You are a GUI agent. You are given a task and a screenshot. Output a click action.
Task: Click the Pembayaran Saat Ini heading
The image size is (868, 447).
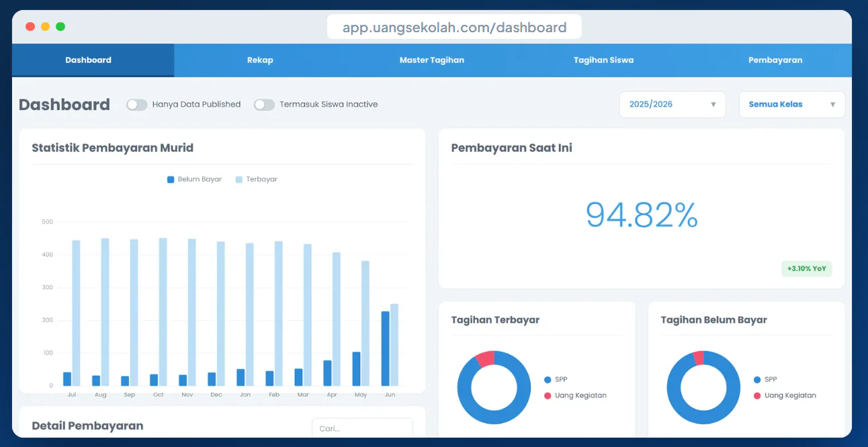[x=512, y=148]
